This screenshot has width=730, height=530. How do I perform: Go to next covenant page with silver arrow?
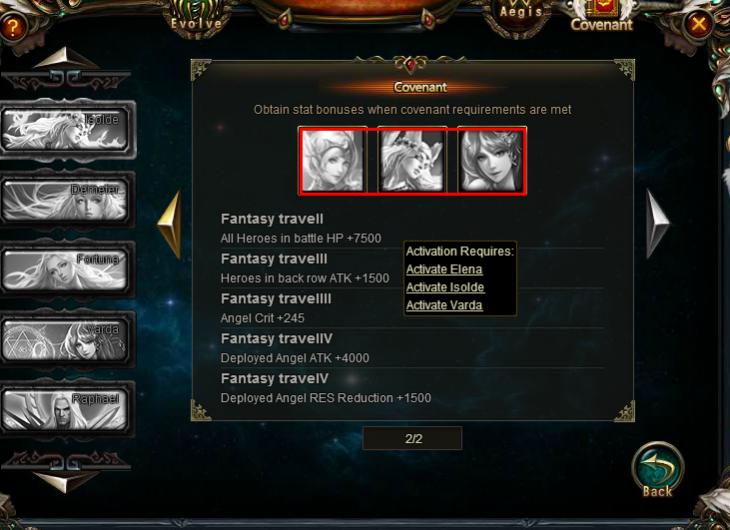(x=657, y=224)
